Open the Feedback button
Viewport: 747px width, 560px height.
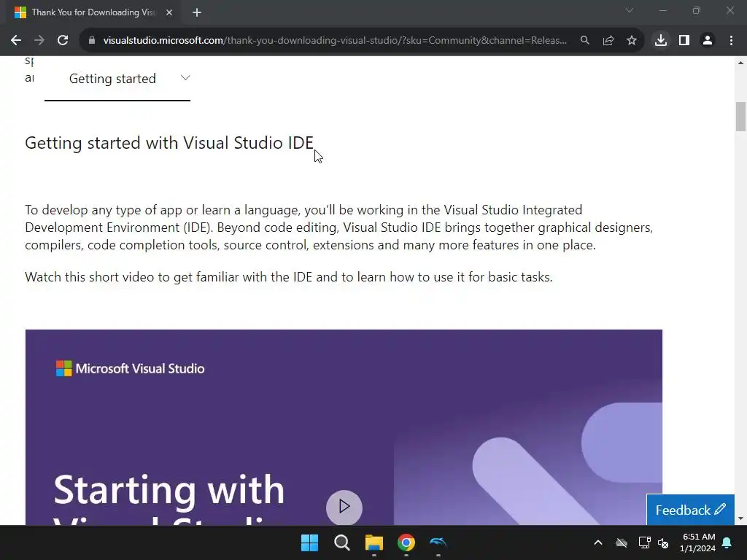[690, 510]
